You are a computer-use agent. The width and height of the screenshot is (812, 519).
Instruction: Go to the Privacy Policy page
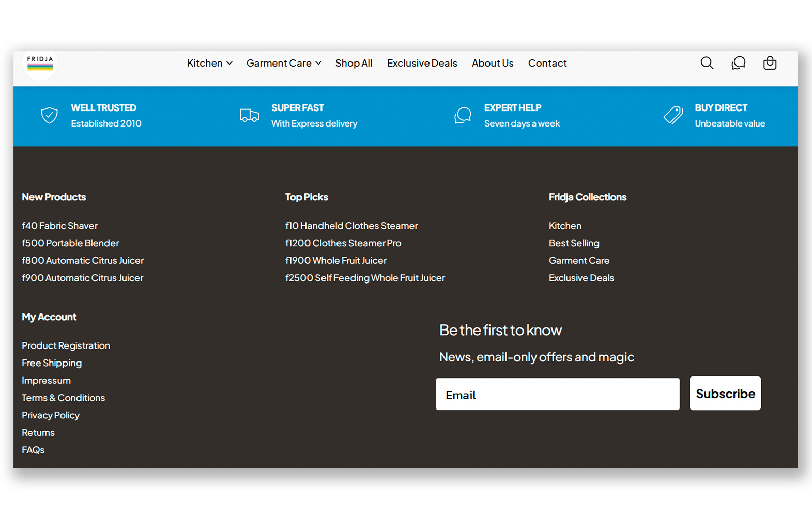[x=51, y=415]
